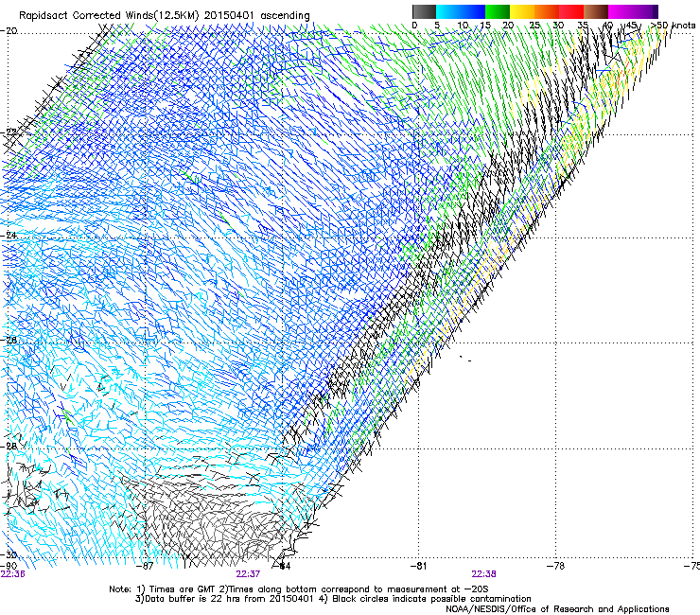The height and width of the screenshot is (615, 700).
Task: Pick the orange 25-30 knots legend color
Action: [547, 11]
